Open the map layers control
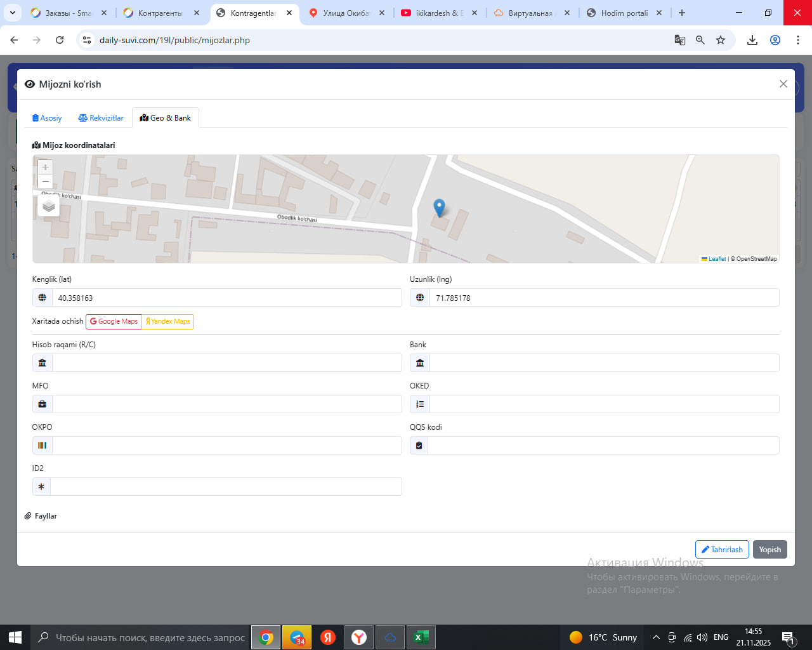The height and width of the screenshot is (650, 812). coord(49,206)
